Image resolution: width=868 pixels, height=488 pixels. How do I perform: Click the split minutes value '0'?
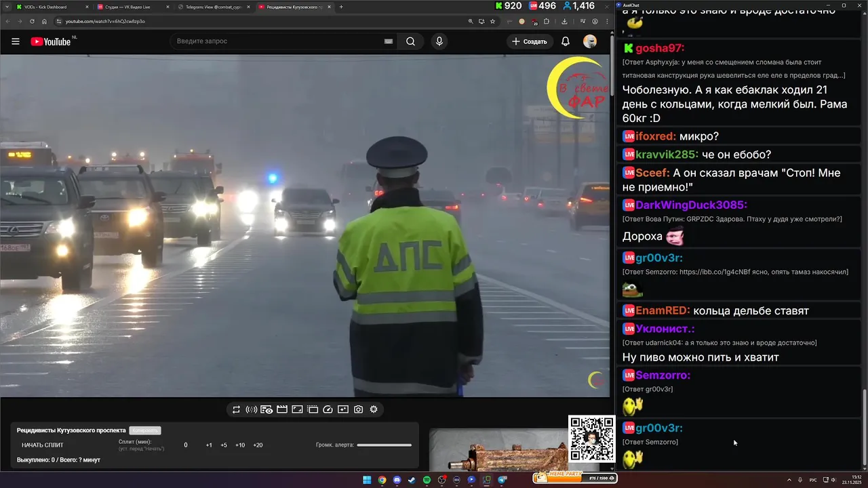[x=186, y=445]
